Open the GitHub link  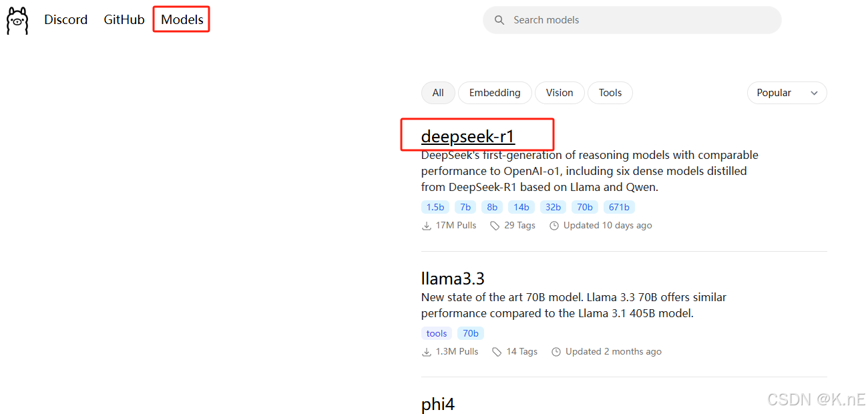(124, 19)
